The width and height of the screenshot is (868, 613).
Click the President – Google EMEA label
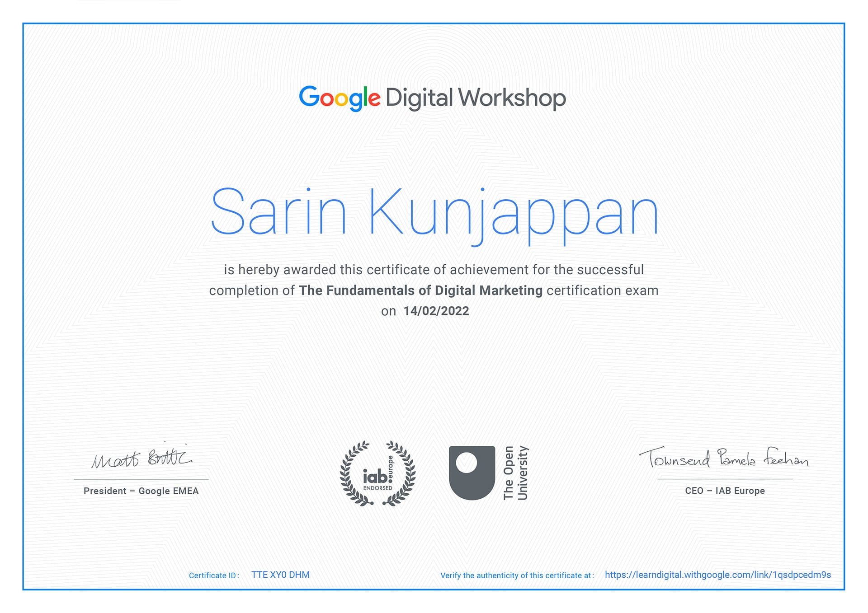(141, 491)
